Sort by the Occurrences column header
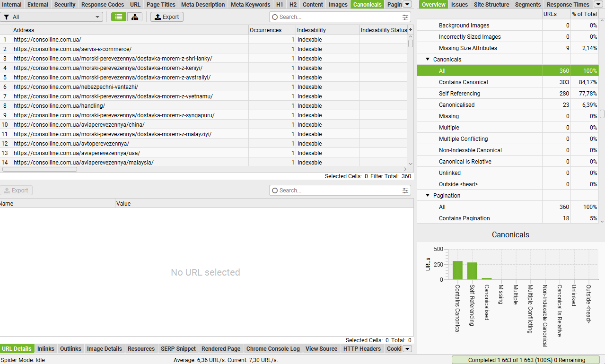The height and width of the screenshot is (364, 605). point(272,30)
